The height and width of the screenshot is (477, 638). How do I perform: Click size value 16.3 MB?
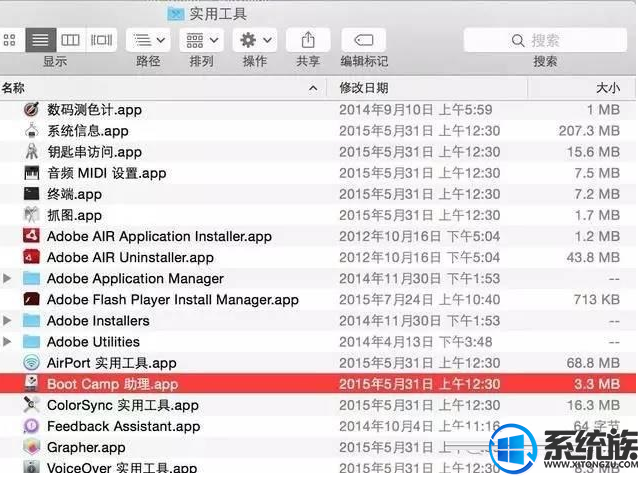(x=594, y=405)
